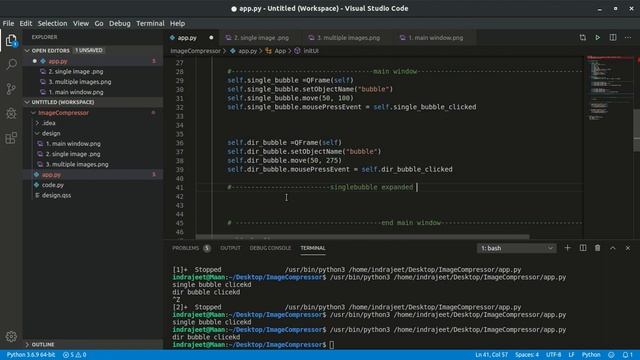
Task: Click Ln 41, Col 57 in status bar
Action: click(491, 355)
